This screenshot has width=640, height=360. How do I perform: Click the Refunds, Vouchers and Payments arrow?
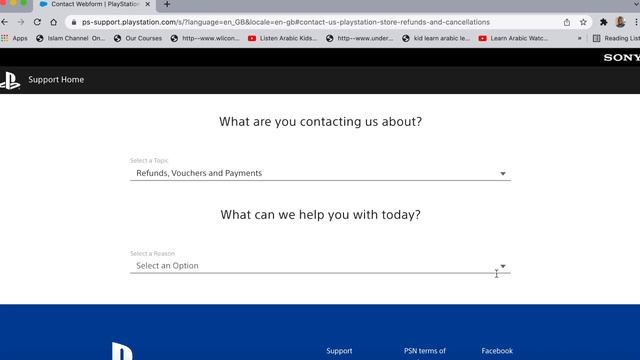[x=503, y=173]
